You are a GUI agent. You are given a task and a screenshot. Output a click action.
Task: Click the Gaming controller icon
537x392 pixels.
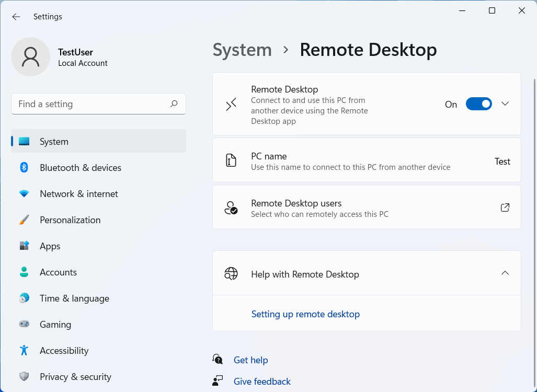[x=24, y=325]
